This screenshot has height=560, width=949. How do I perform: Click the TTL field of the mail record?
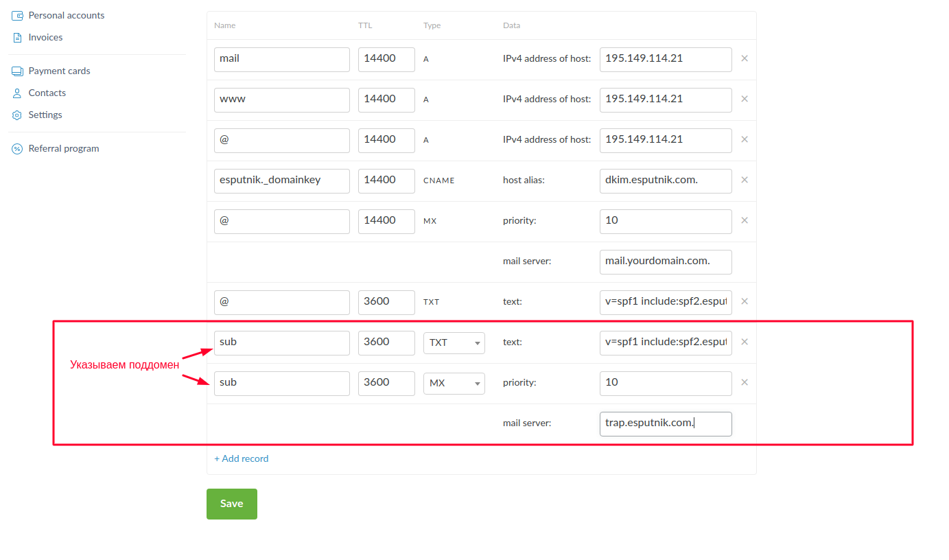pos(386,59)
